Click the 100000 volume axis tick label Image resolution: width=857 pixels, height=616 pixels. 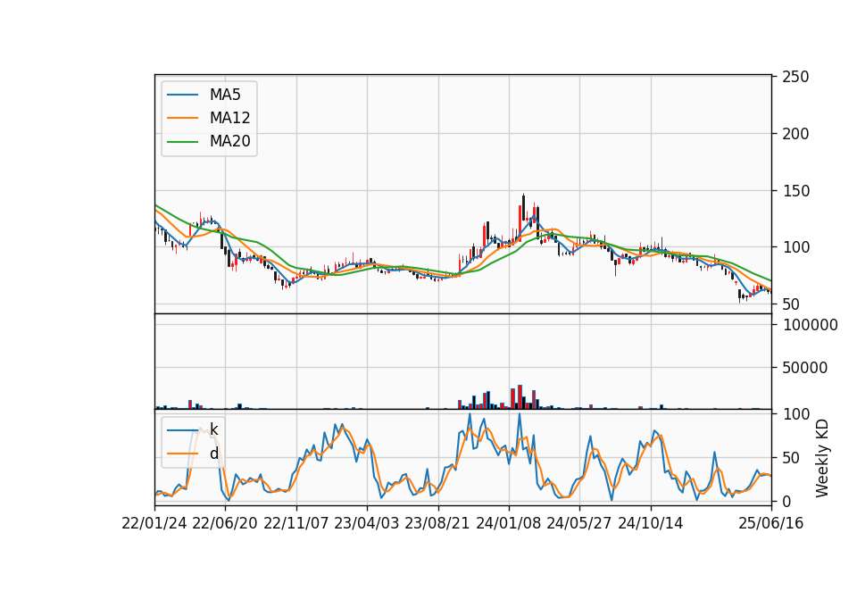(810, 325)
